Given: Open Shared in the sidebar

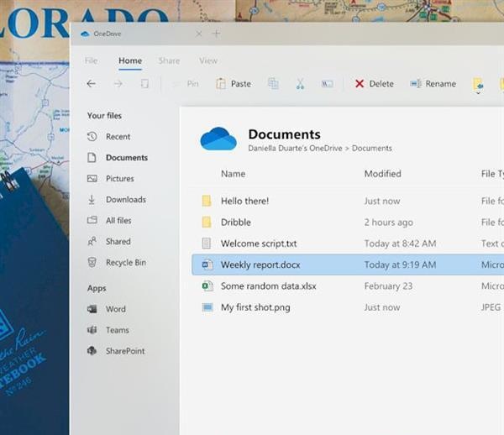Looking at the screenshot, I should (109, 241).
